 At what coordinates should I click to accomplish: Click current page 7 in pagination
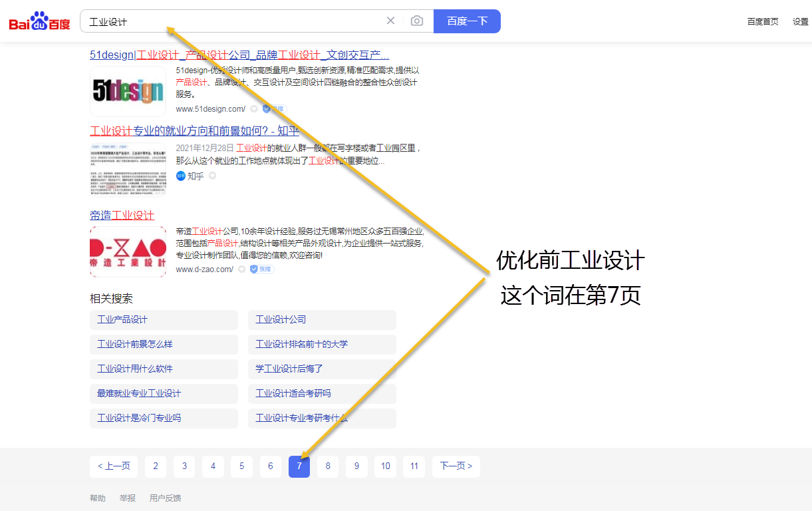299,466
